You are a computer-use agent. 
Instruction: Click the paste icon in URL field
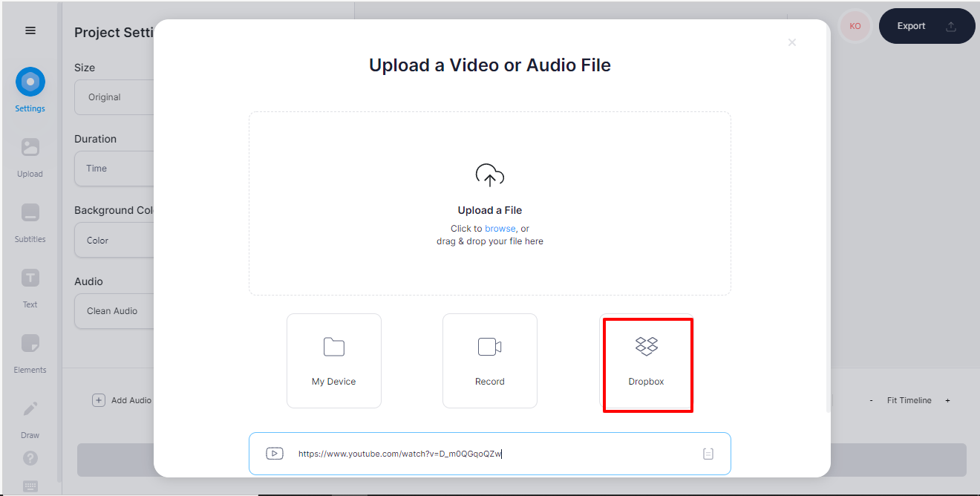coord(708,454)
